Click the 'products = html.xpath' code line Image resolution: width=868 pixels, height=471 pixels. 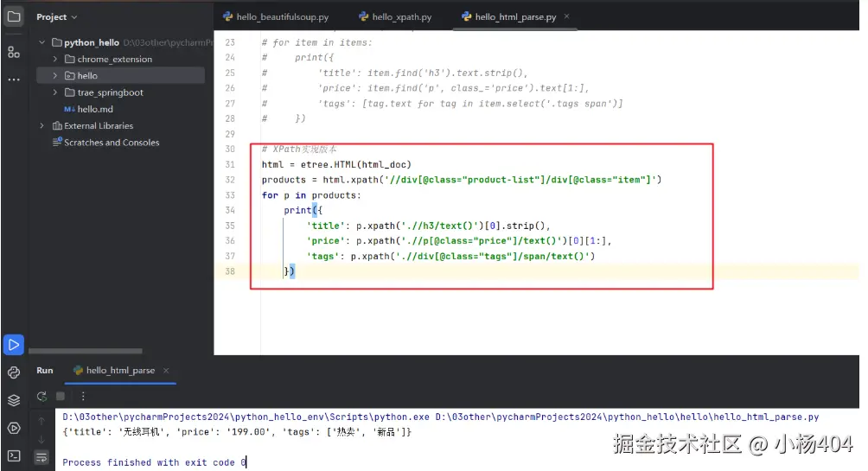tap(462, 180)
